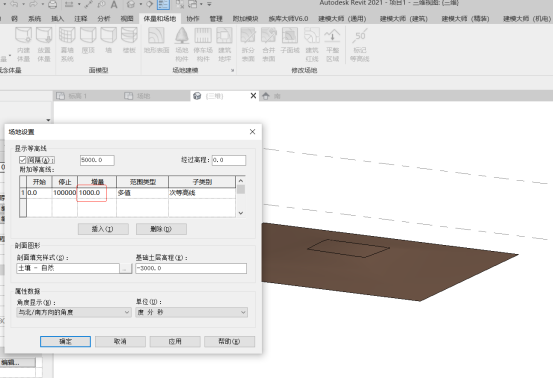Close the 场地设置 dialog
553x379 pixels.
click(253, 132)
